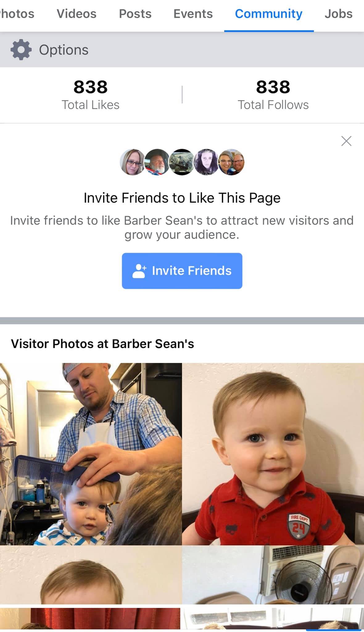Tap the couple's friend avatar
The height and width of the screenshot is (632, 364).
coord(231,162)
